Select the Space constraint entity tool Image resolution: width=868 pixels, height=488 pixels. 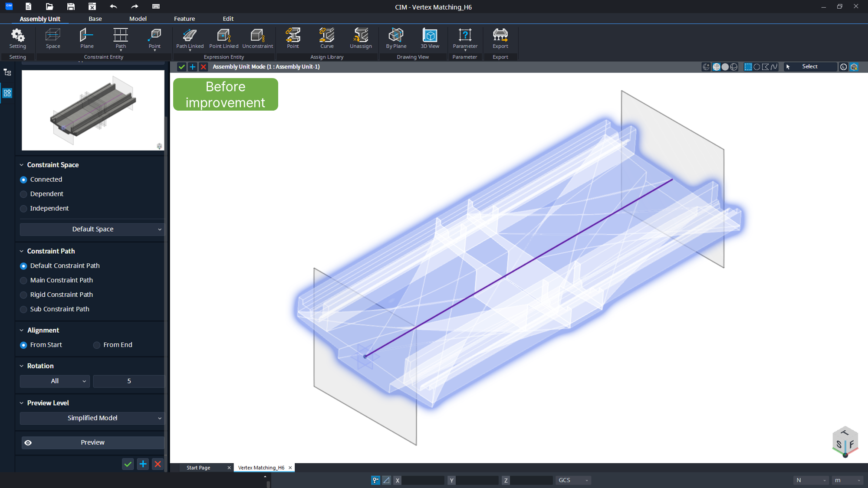(x=53, y=38)
